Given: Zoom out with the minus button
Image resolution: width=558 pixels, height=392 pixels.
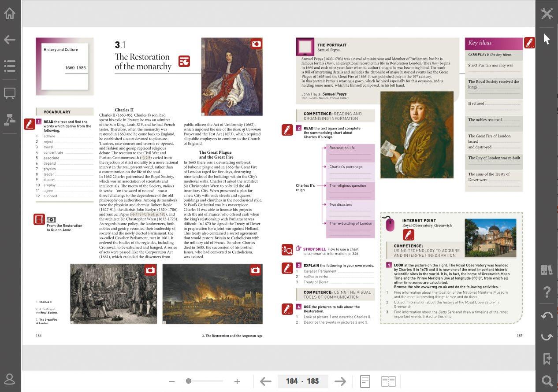Looking at the screenshot, I should pos(172,381).
